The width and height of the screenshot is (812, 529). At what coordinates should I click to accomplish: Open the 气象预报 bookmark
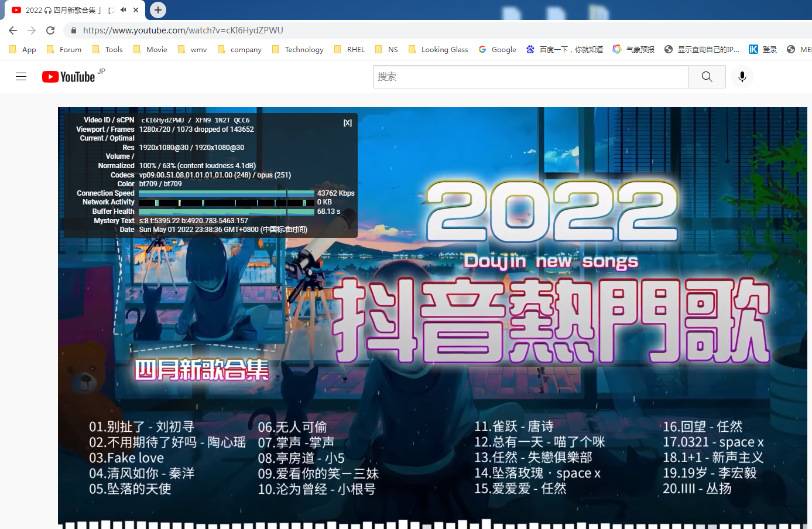[633, 50]
